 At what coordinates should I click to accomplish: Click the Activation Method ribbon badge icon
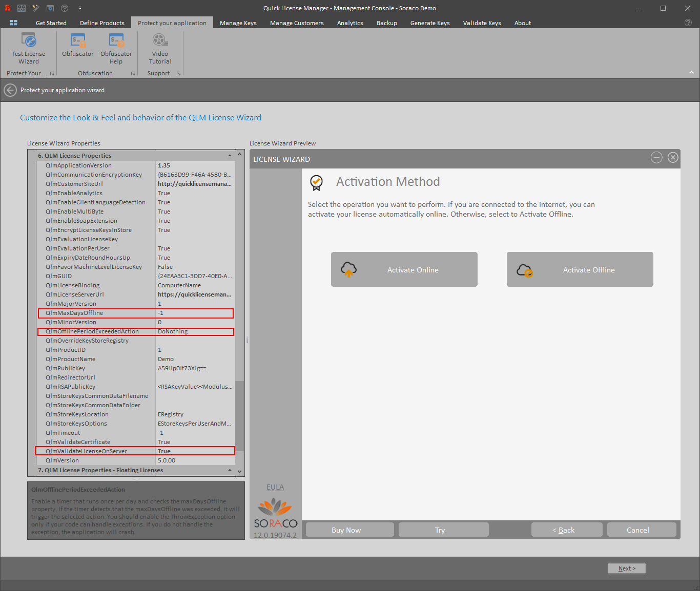pyautogui.click(x=317, y=182)
